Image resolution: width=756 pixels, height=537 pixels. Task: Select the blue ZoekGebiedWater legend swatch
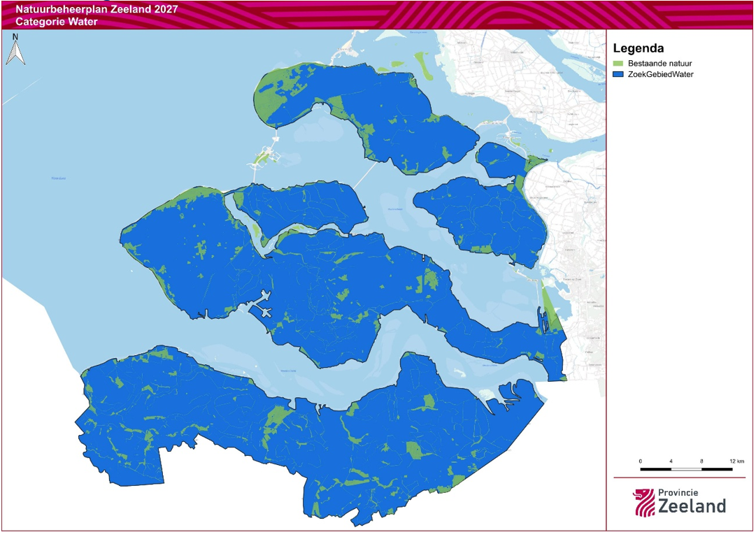[619, 74]
